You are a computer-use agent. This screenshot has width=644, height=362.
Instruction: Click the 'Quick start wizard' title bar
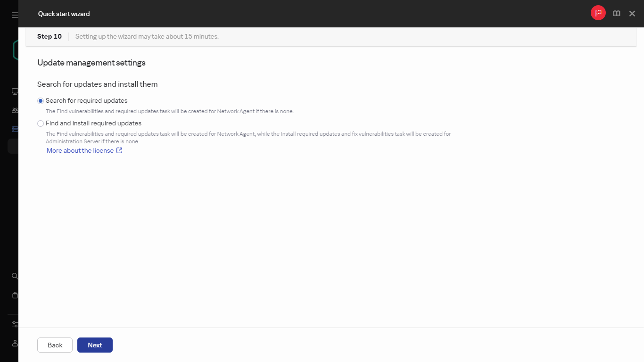pos(64,14)
